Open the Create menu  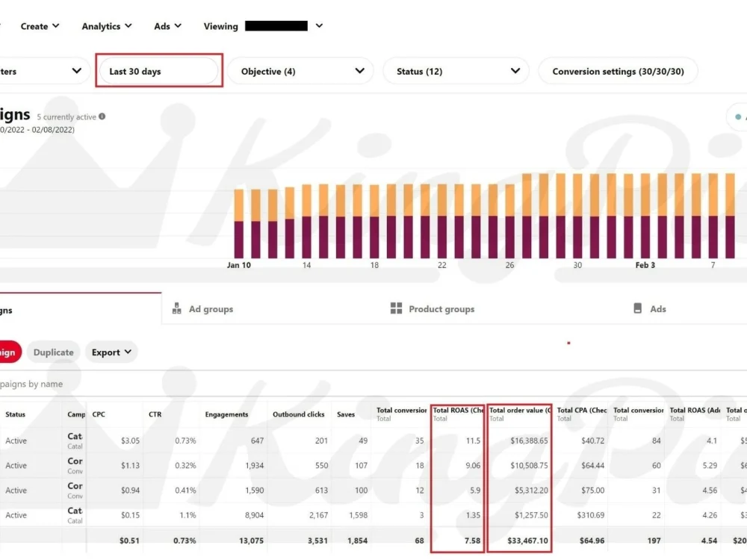pyautogui.click(x=40, y=26)
